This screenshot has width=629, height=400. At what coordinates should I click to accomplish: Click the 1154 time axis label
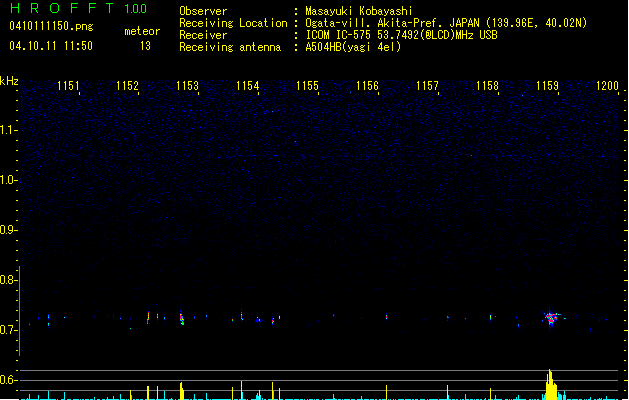(248, 86)
